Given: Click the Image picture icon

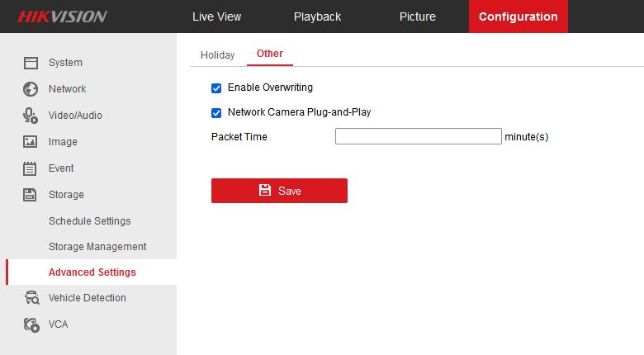Looking at the screenshot, I should (31, 142).
